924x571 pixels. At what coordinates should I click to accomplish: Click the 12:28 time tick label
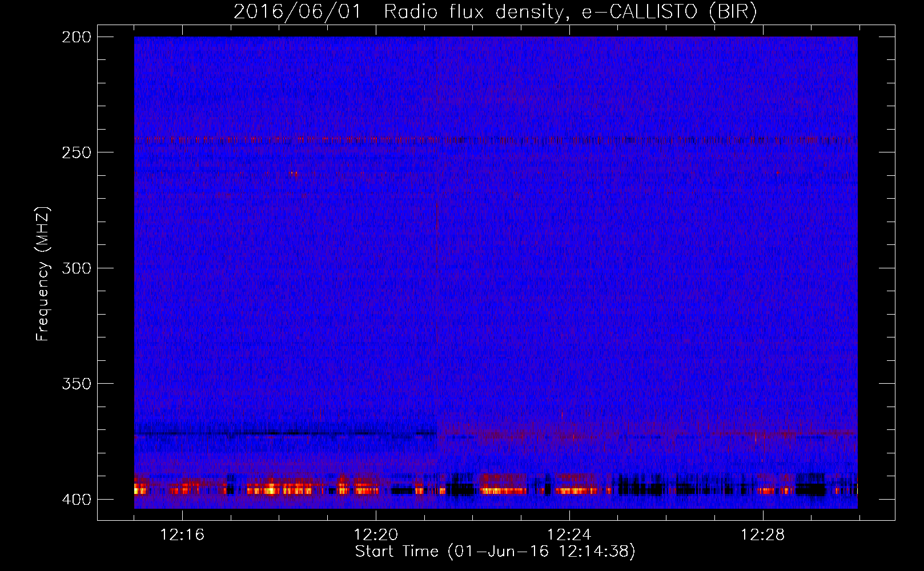pyautogui.click(x=763, y=535)
